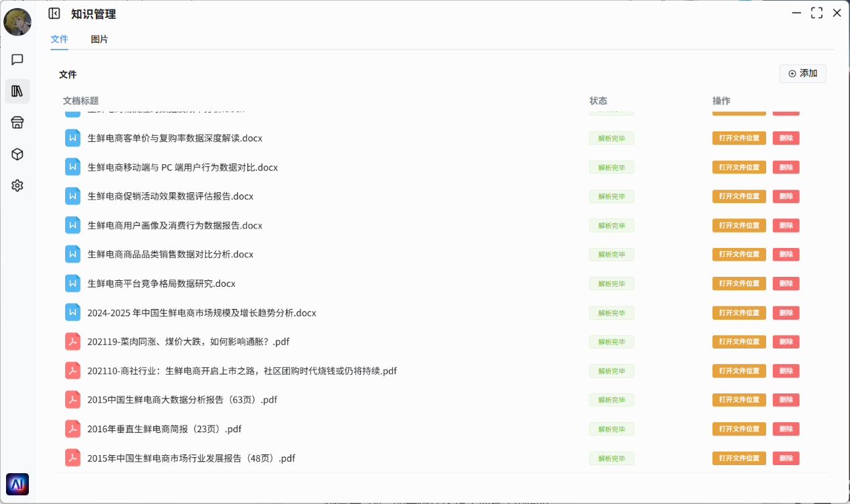Delete 202119-菜肉同涨、煤价大跌 PDF file
The width and height of the screenshot is (850, 504).
point(786,342)
